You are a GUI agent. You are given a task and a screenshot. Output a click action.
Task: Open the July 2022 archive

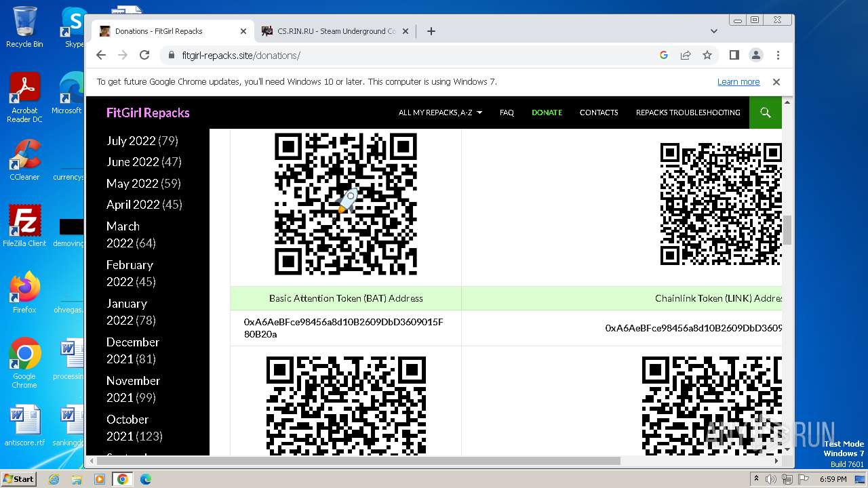(131, 141)
